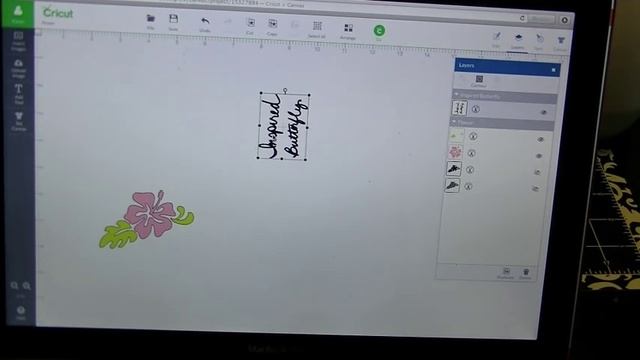Select the Inspired Butterfly text on canvas
Image resolution: width=640 pixels, height=360 pixels.
tap(283, 127)
